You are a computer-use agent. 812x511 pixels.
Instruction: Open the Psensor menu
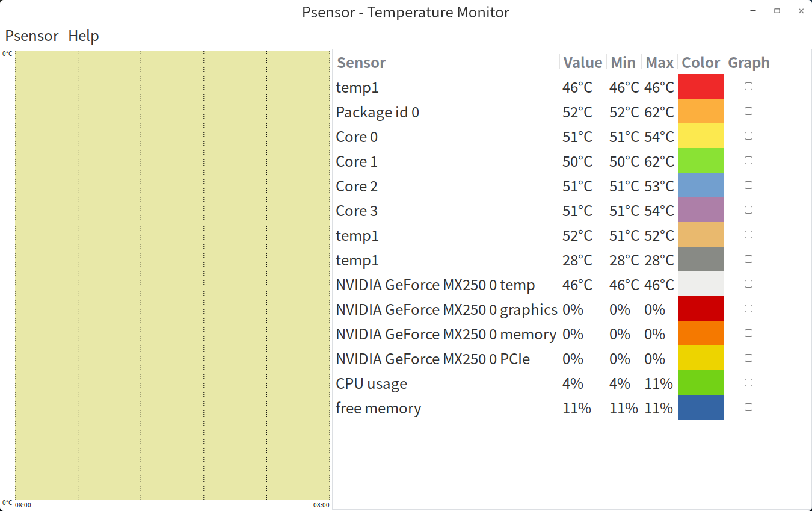tap(32, 36)
